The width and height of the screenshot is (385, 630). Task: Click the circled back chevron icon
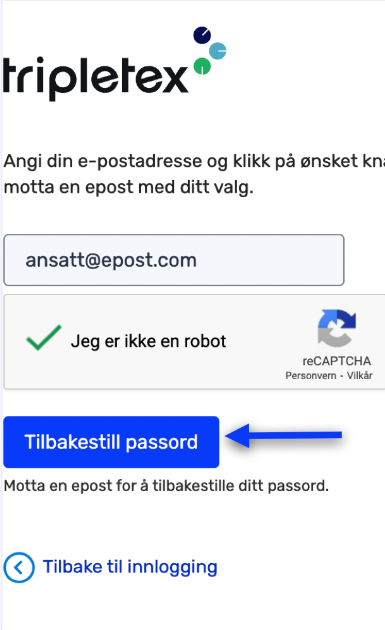click(19, 567)
